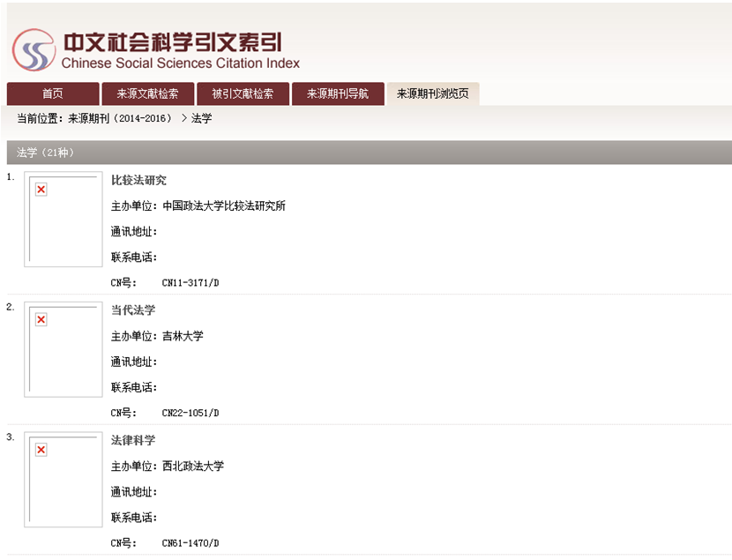
Task: Click the 法学 breadcrumb item
Action: pos(202,118)
